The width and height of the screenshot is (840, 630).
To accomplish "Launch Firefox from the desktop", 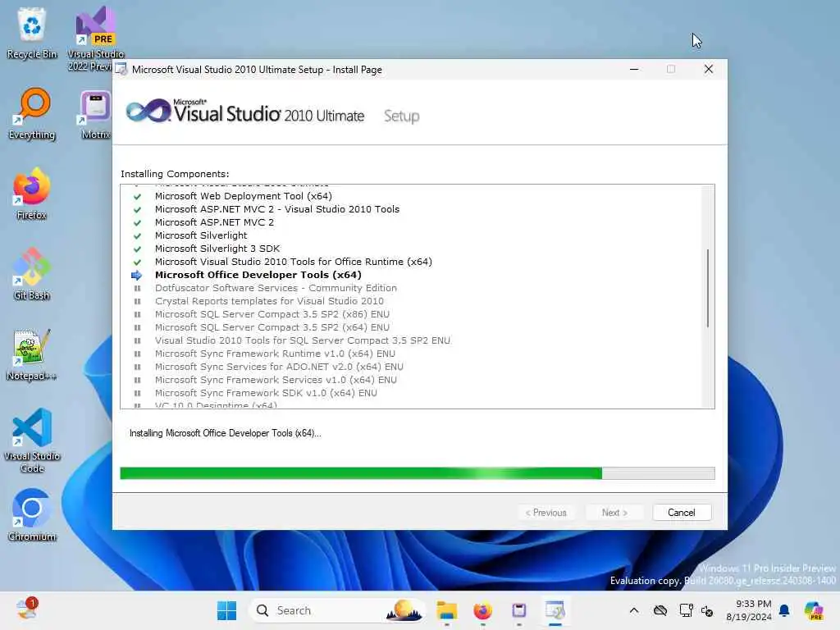I will [32, 194].
